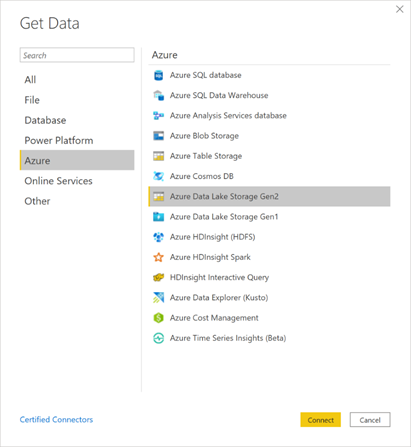Select Azure HDInsight (HDFS) label
This screenshot has height=447, width=411.
213,237
